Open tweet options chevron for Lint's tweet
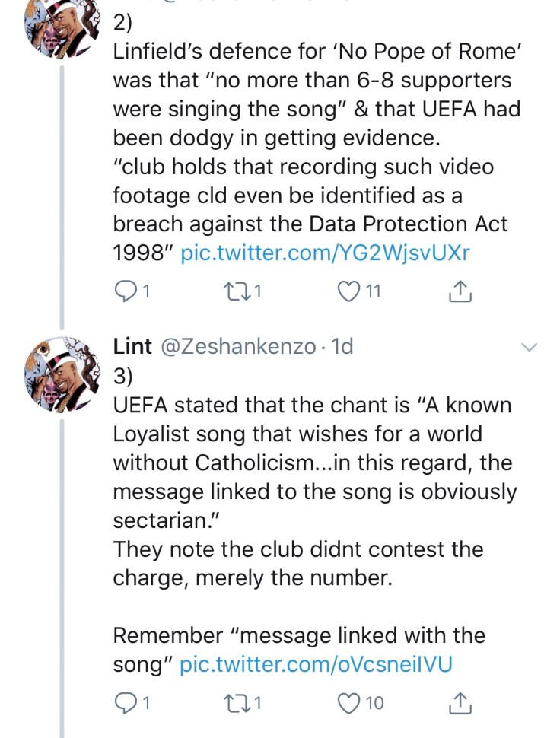This screenshot has width=560, height=738. click(x=528, y=348)
